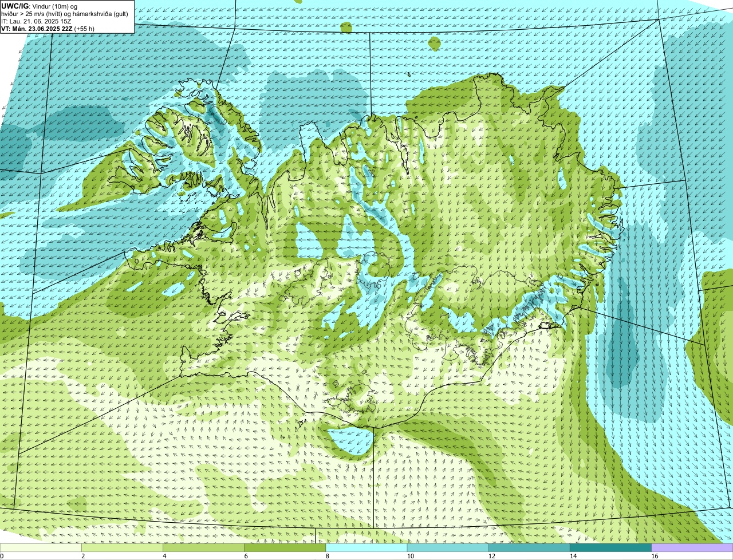Click the valid time 'VT: Mán. 23.06.2025 22Z'

point(37,29)
